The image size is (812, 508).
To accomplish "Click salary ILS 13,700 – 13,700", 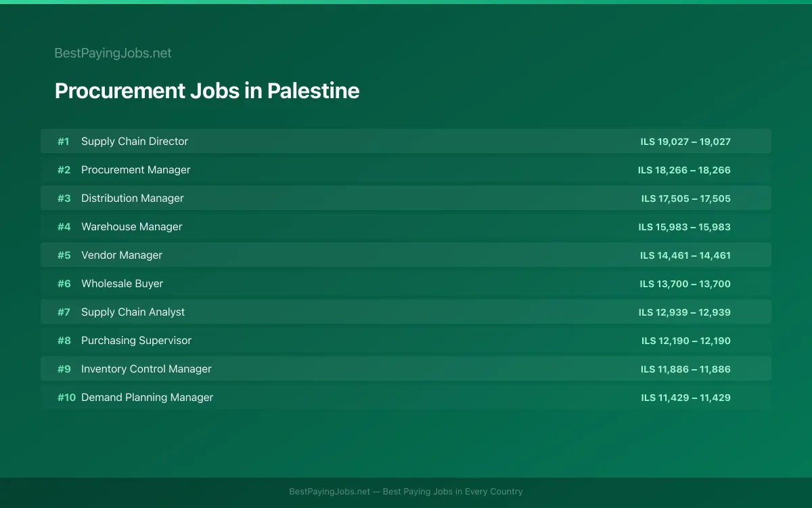I will pyautogui.click(x=685, y=284).
